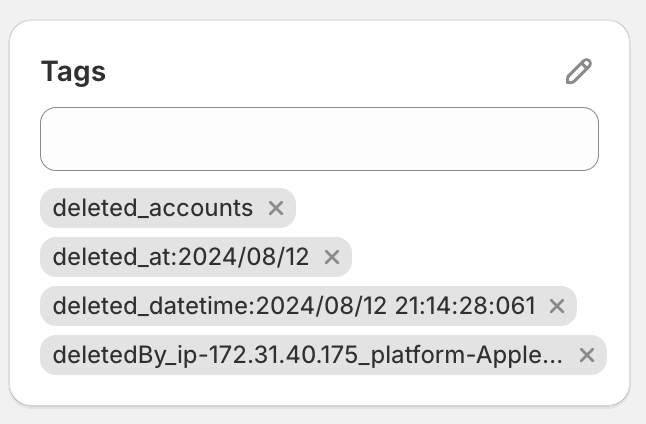This screenshot has height=424, width=646.
Task: Click the X next to deleted_at date chip
Action: 332,257
